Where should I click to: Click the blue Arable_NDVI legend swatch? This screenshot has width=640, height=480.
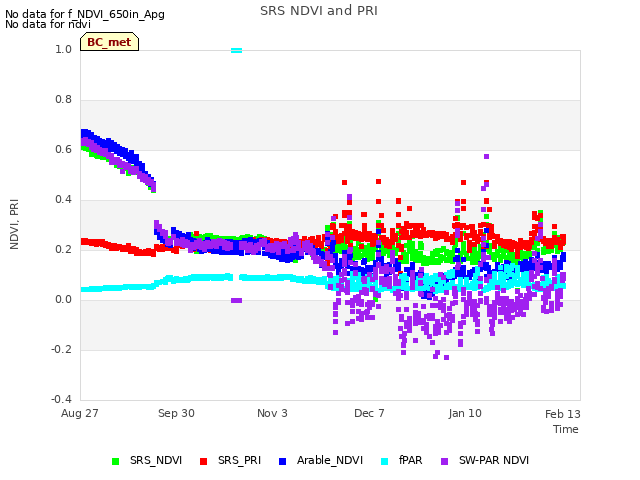click(x=282, y=461)
